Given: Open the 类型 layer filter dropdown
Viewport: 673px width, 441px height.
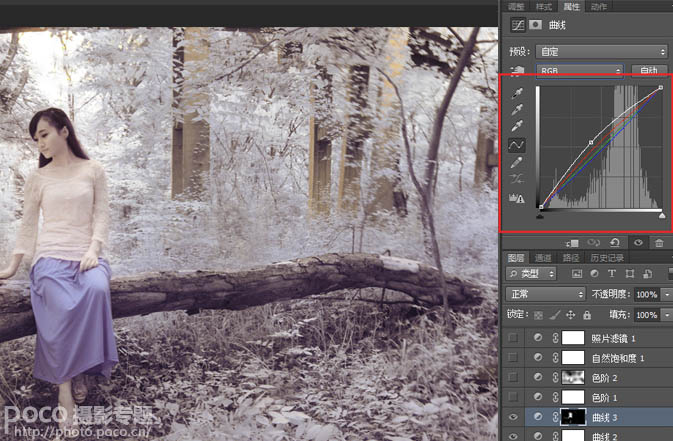Looking at the screenshot, I should tap(531, 274).
